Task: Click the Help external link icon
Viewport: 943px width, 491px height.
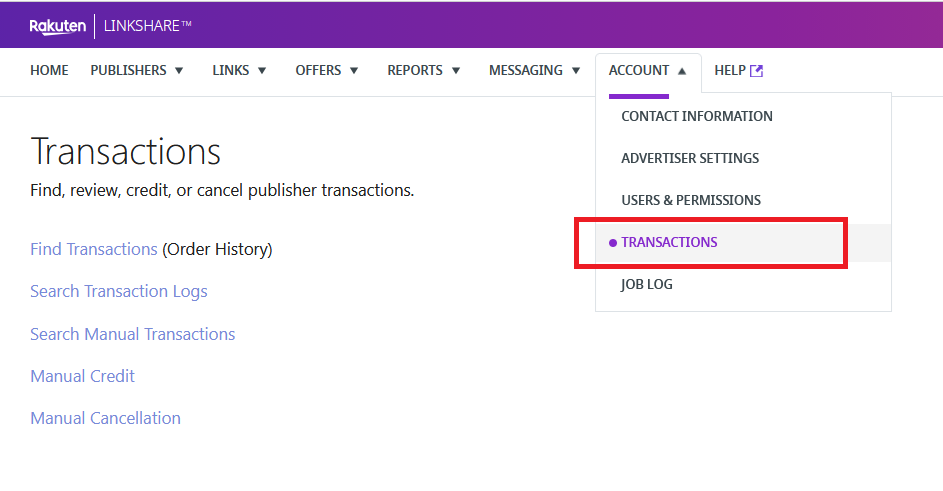Action: 757,71
